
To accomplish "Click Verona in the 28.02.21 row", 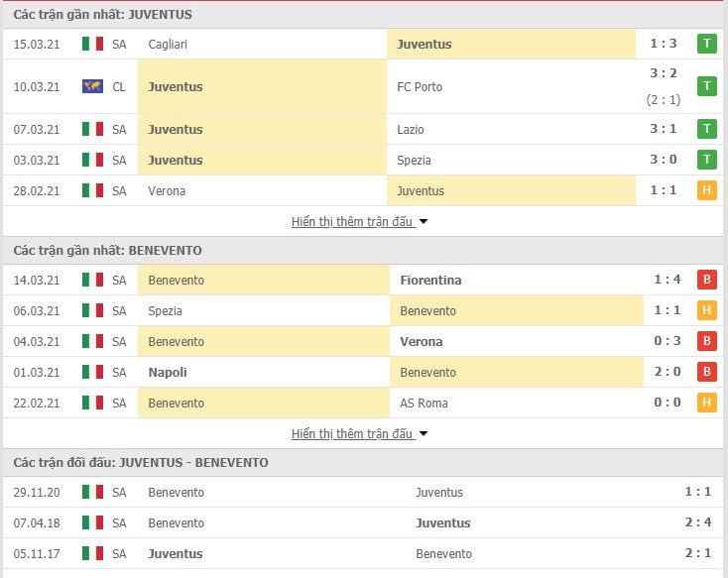I will [x=167, y=190].
